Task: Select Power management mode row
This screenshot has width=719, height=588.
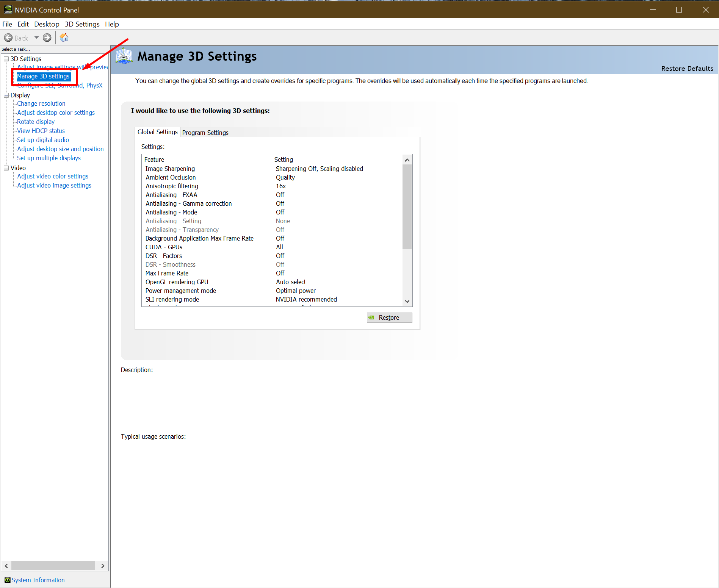Action: [x=272, y=291]
